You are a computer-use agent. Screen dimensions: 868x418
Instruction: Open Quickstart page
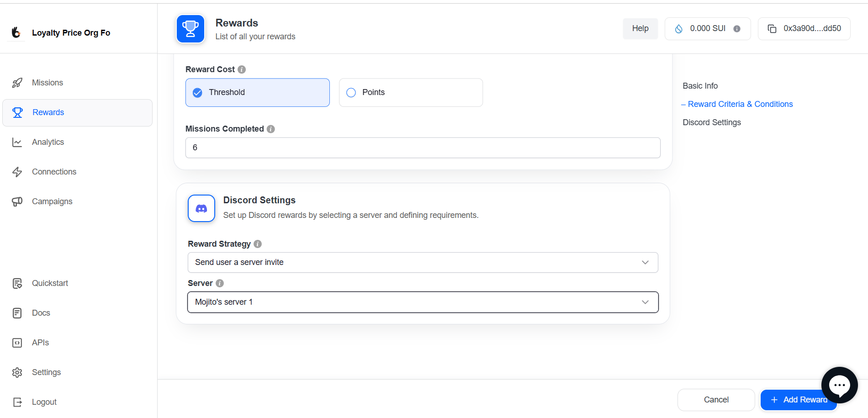pyautogui.click(x=78, y=283)
